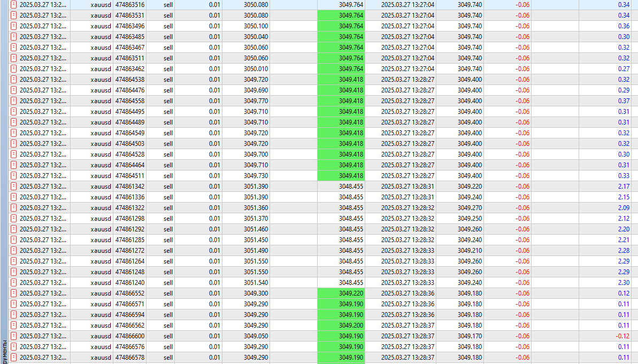This screenshot has width=638, height=364.
Task: Click the close price 3049.170
Action: pos(470,336)
